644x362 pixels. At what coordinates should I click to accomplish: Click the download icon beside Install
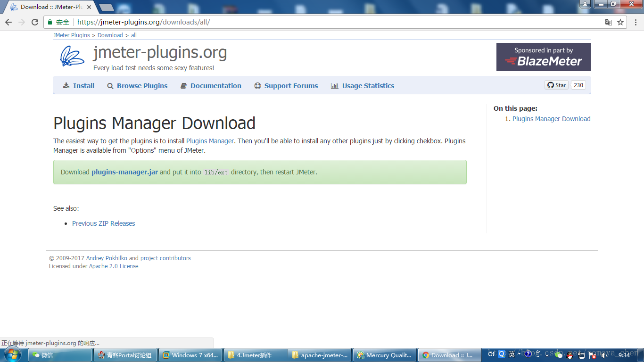pos(66,86)
